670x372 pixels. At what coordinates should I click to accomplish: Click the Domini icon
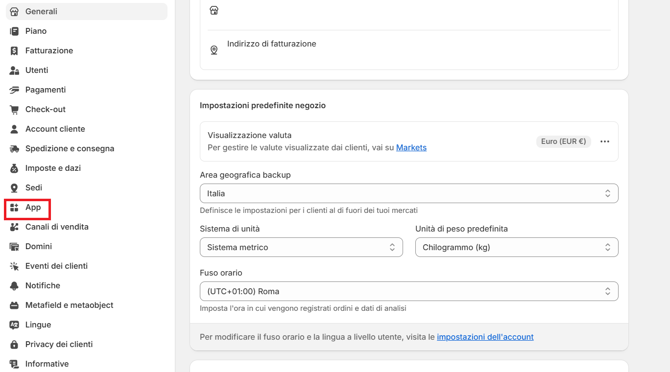coord(14,246)
